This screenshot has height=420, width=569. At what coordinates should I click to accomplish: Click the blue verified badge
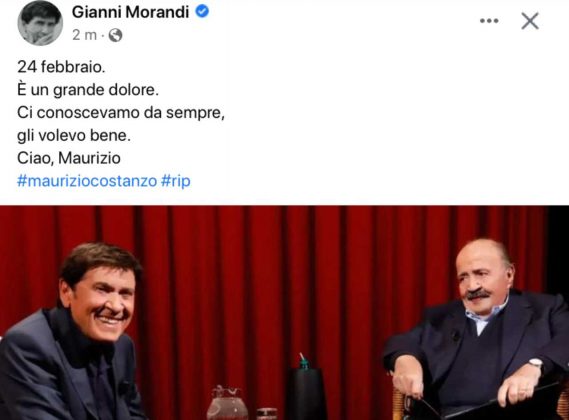point(202,12)
